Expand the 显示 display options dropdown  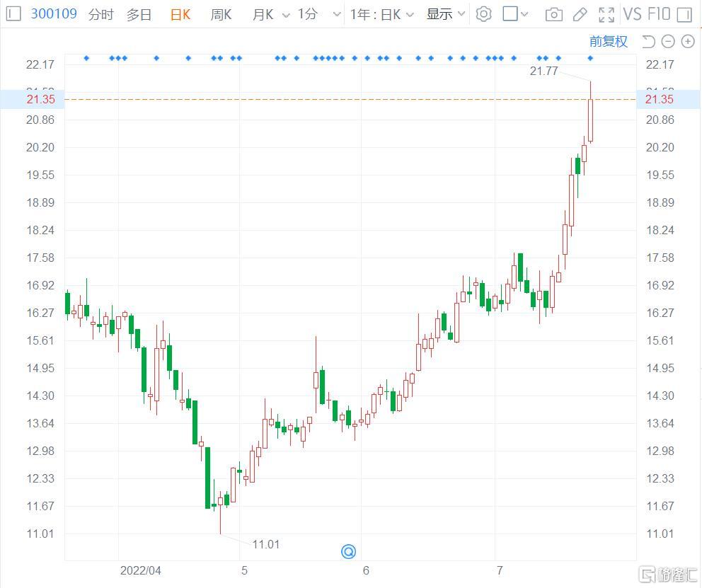tap(445, 14)
